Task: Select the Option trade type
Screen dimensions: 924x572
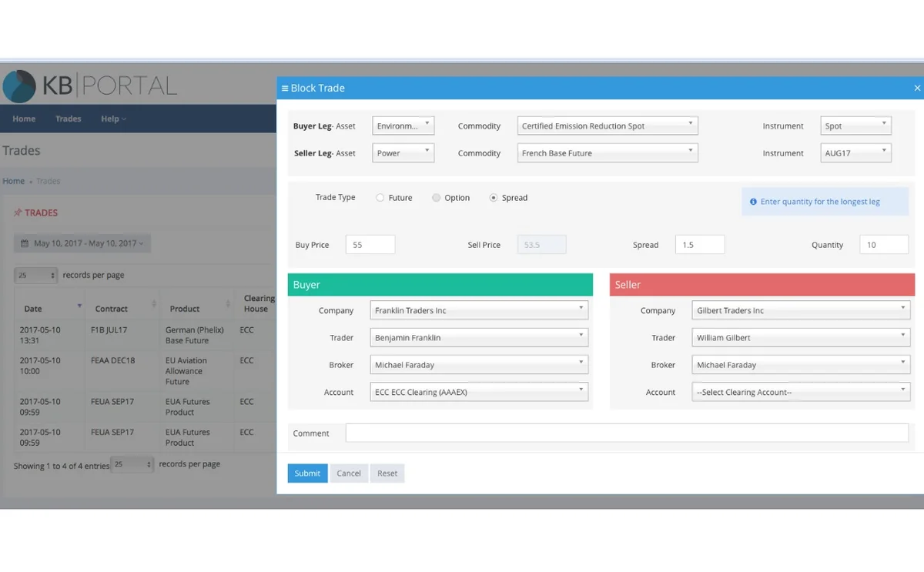Action: [x=437, y=198]
